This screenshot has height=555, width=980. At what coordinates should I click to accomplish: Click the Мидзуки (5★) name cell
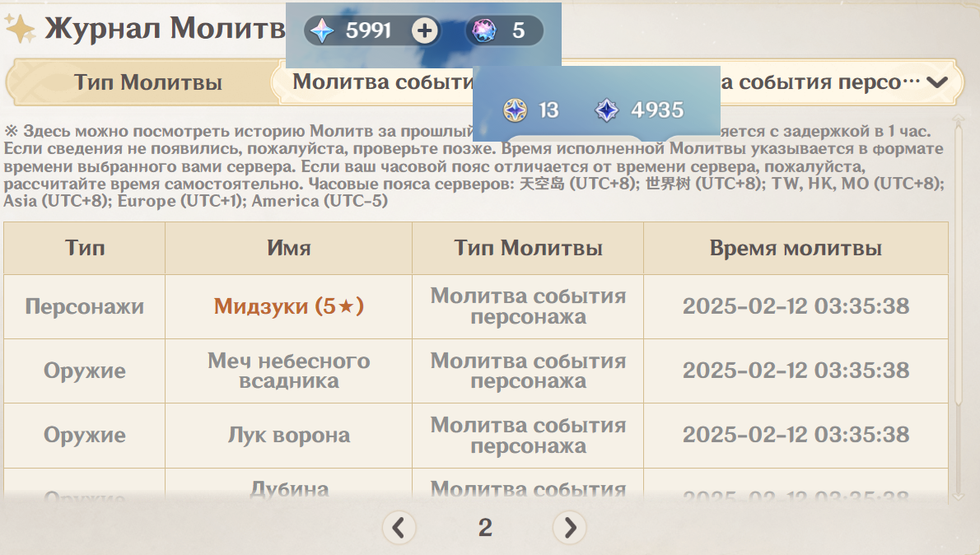(x=289, y=306)
